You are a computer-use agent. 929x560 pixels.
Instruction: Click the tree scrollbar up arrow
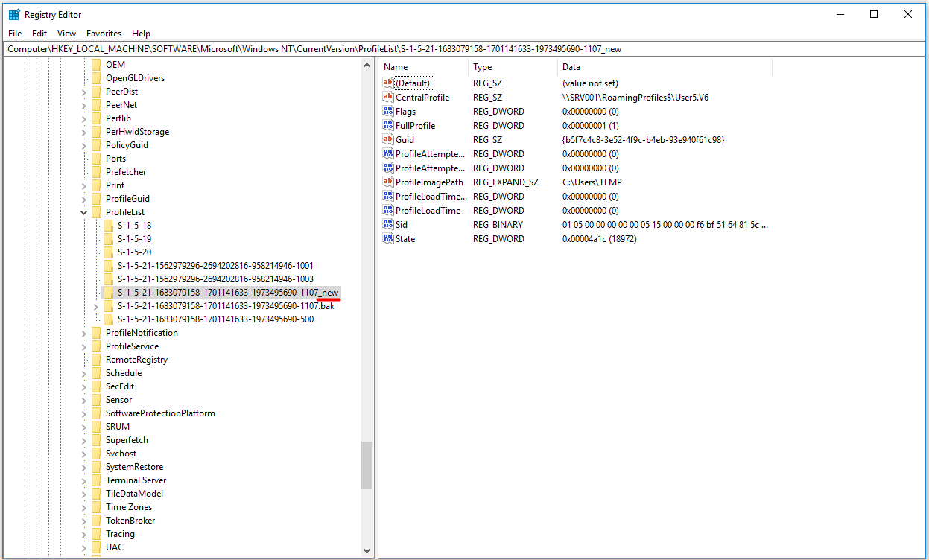coord(367,66)
